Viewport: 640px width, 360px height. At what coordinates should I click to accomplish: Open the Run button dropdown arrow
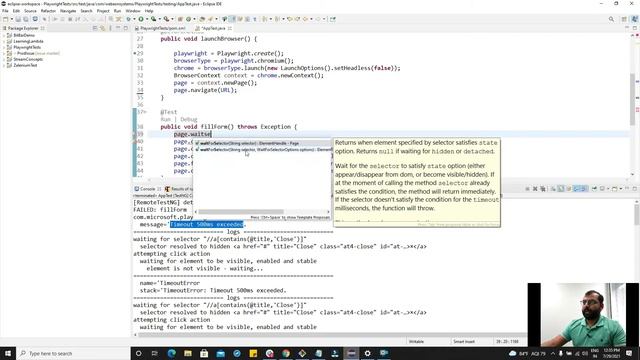pos(147,19)
